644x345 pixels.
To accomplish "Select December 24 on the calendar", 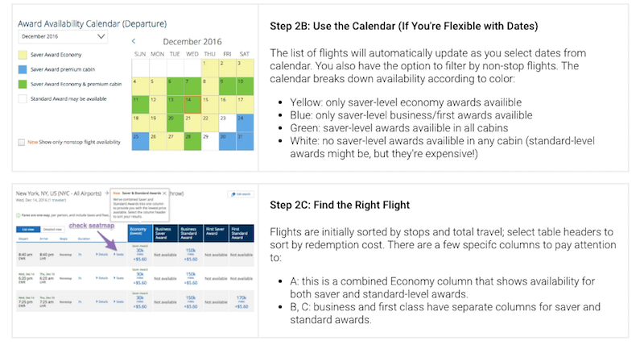I will pos(245,123).
